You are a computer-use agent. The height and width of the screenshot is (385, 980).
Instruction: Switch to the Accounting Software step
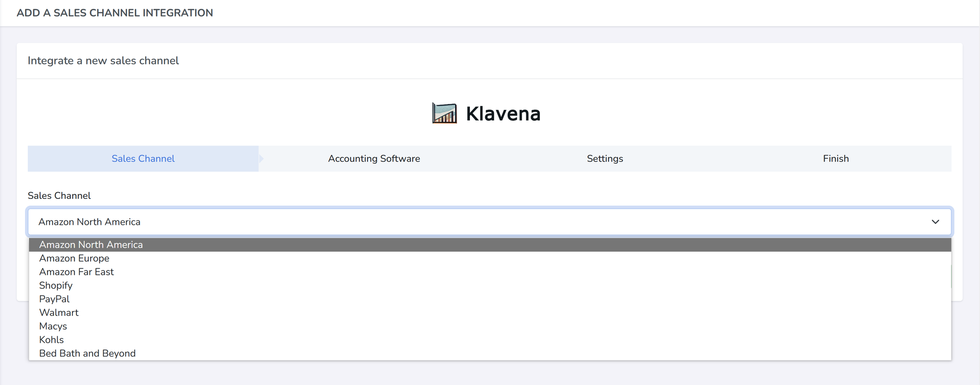pos(374,159)
